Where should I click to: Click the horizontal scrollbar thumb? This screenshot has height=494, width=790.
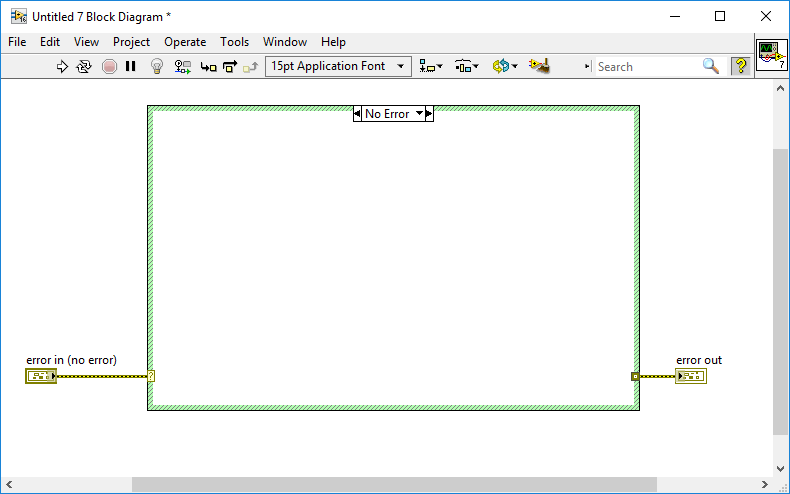point(394,484)
